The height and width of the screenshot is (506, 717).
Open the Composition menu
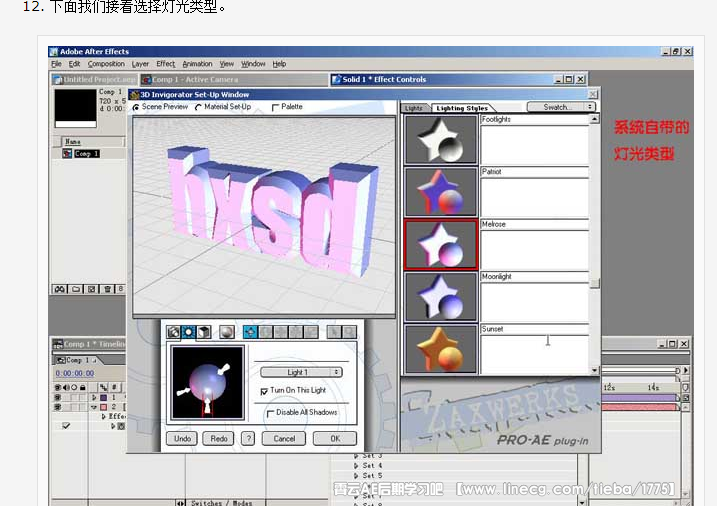pos(106,64)
